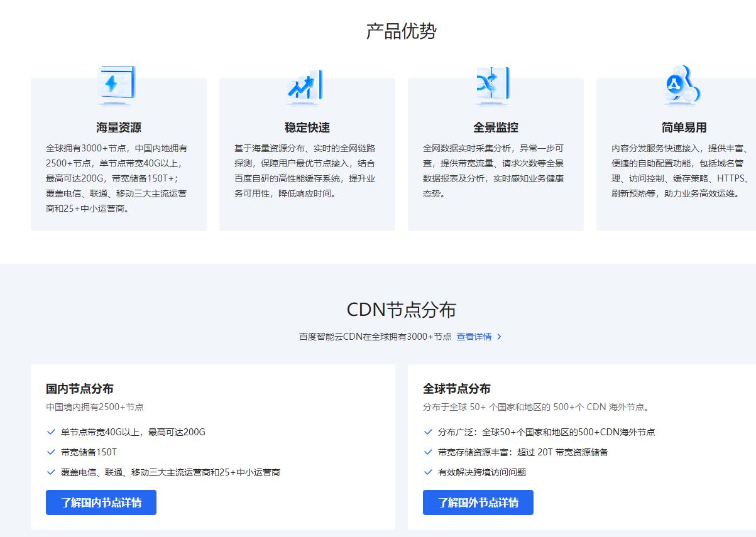Click the 稳定快速 card title
Screen dimensions: 756x537
307,127
